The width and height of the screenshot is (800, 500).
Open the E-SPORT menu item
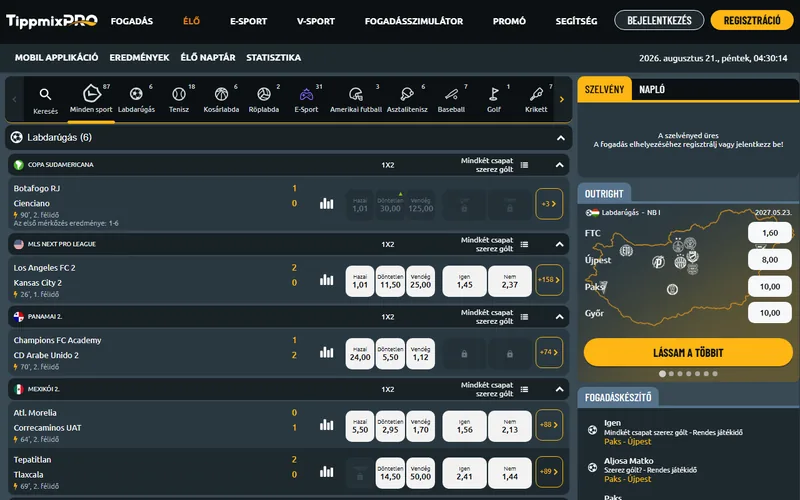pos(248,21)
